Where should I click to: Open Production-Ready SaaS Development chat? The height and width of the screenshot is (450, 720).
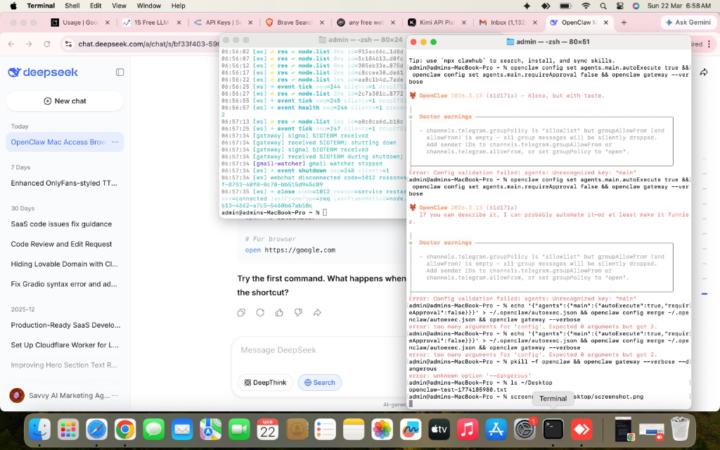65,325
